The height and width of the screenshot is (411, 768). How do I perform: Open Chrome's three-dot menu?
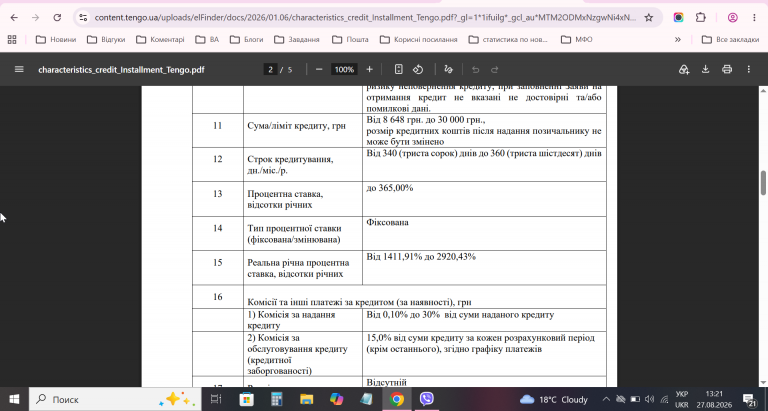(x=754, y=18)
